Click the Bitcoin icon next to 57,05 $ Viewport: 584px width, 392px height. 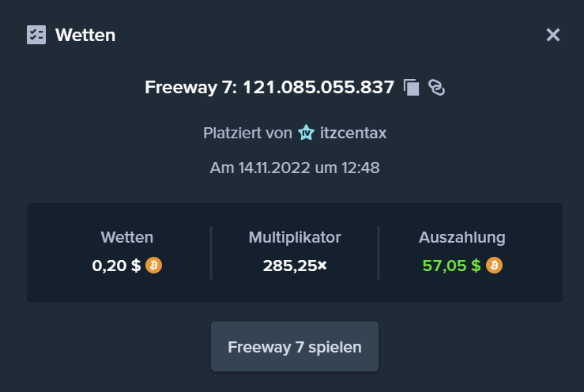click(x=494, y=266)
